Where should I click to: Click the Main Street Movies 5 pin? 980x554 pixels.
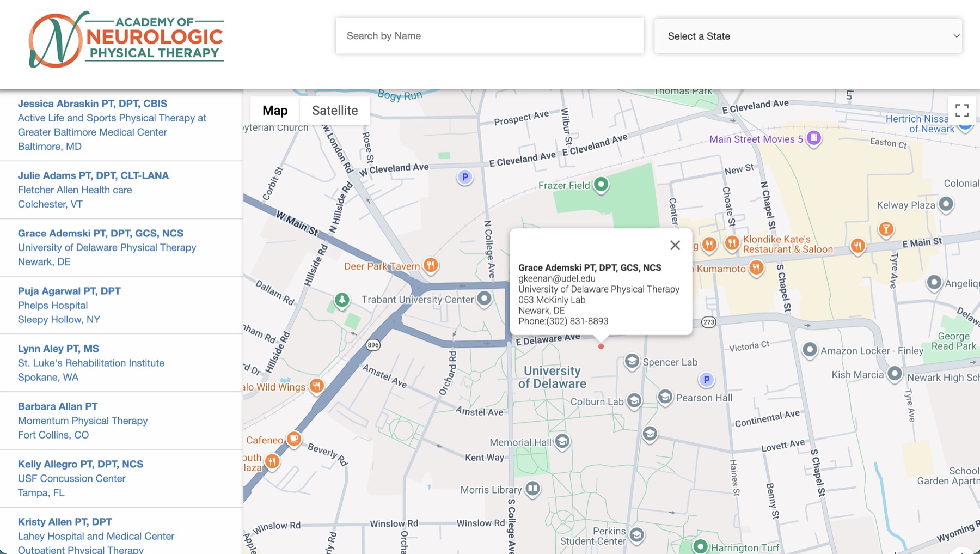pos(814,138)
